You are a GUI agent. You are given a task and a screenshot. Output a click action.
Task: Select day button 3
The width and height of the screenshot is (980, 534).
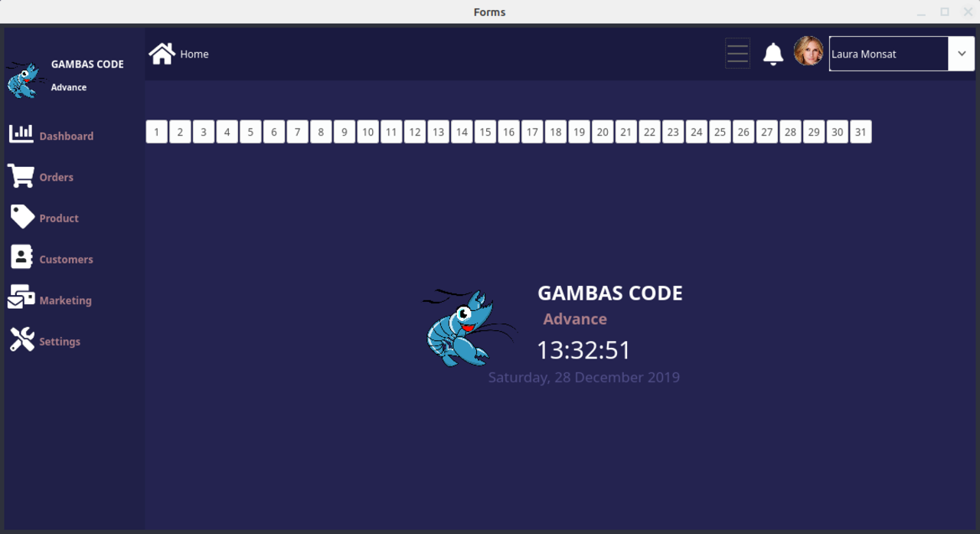click(204, 132)
